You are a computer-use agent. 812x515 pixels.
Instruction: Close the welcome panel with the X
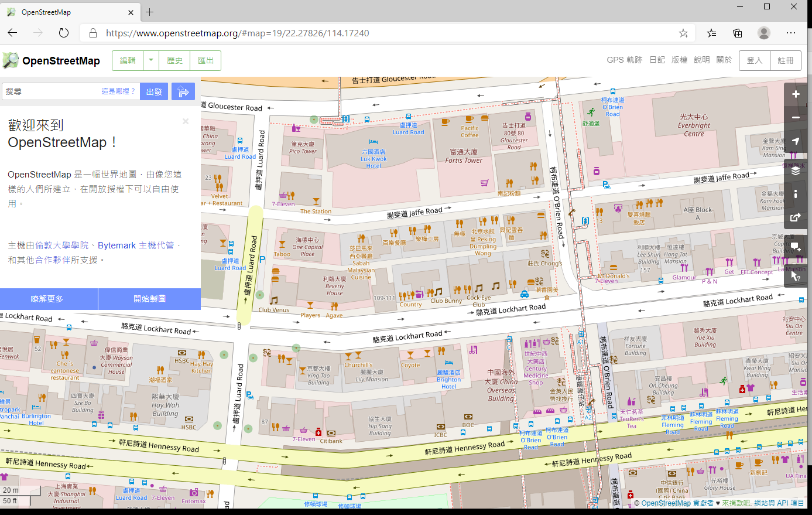[186, 121]
